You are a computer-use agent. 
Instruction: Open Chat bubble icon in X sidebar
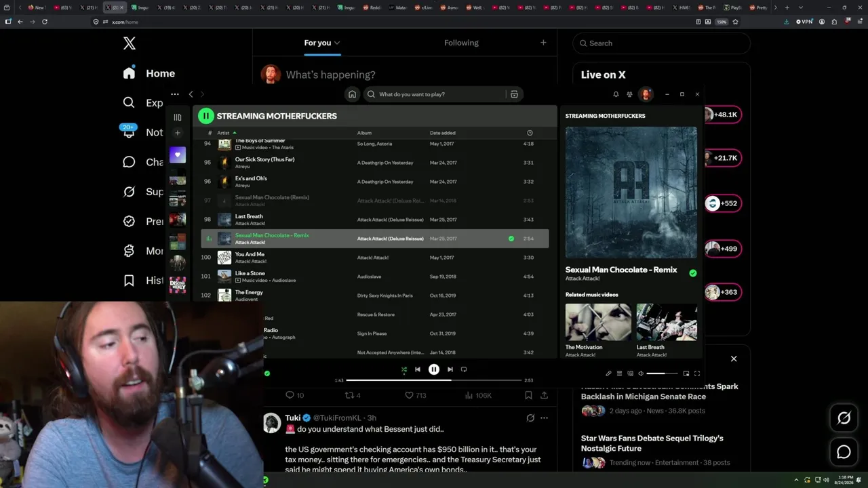[129, 162]
